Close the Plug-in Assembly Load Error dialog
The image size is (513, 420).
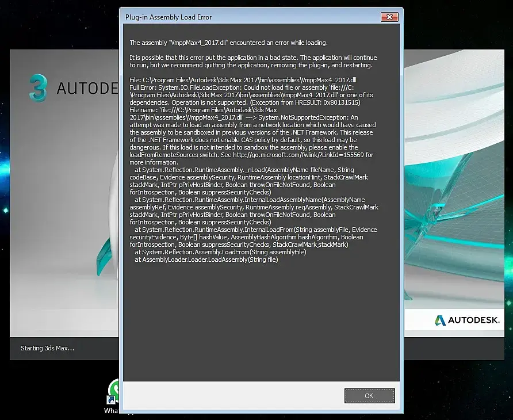[389, 17]
